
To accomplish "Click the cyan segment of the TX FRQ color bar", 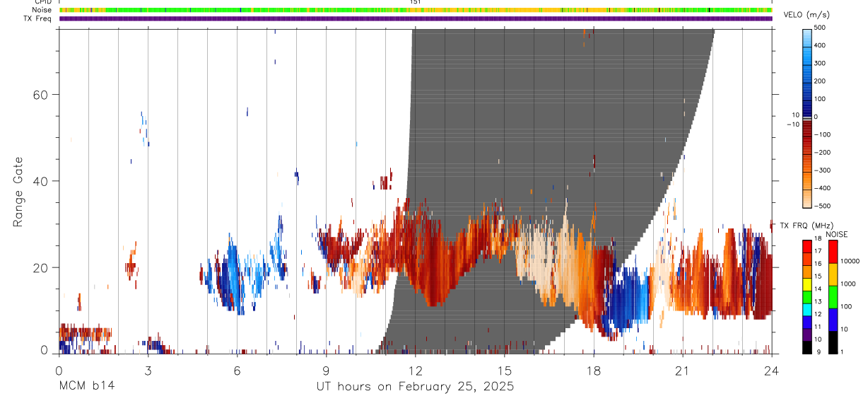I will tap(808, 310).
